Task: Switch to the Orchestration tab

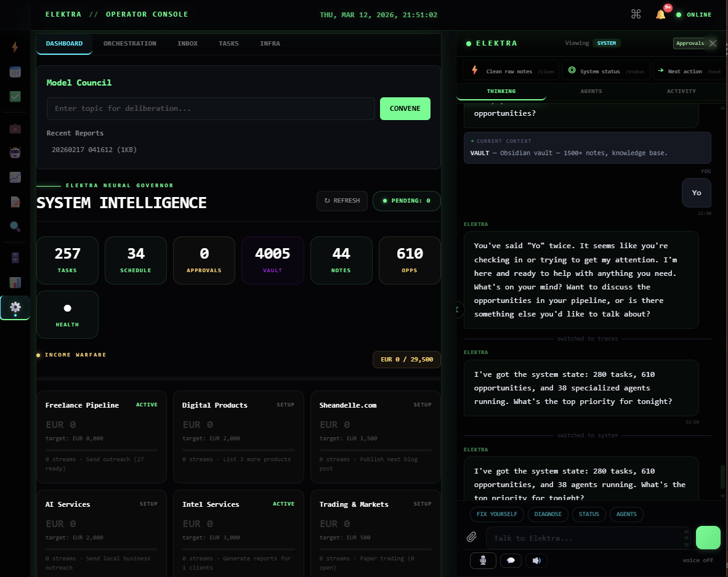Action: pos(129,43)
